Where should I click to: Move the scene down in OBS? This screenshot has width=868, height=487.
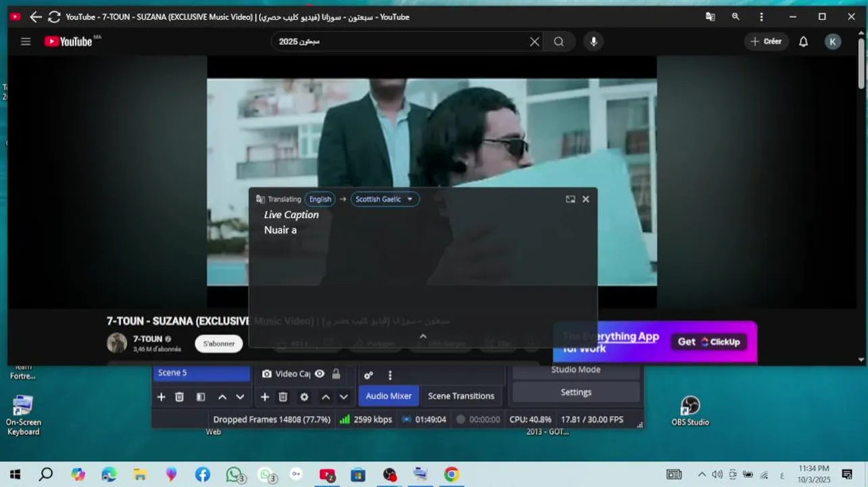pyautogui.click(x=240, y=397)
